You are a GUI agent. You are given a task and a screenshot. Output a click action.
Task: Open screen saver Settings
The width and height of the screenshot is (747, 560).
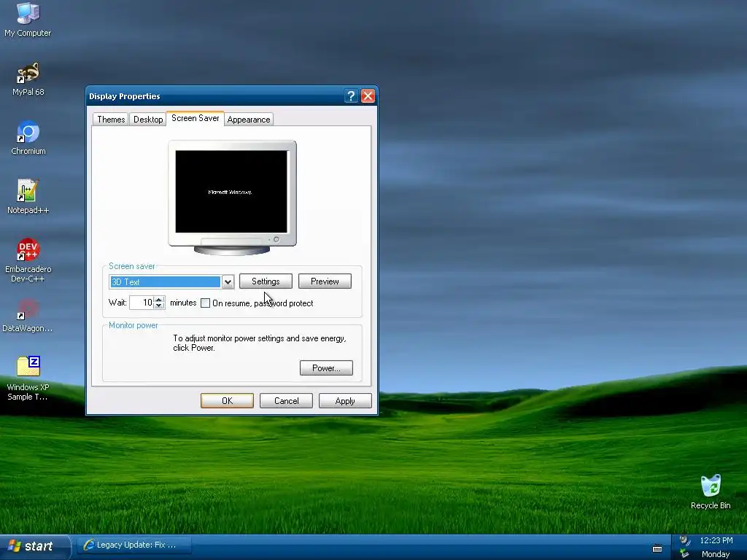[x=266, y=281]
